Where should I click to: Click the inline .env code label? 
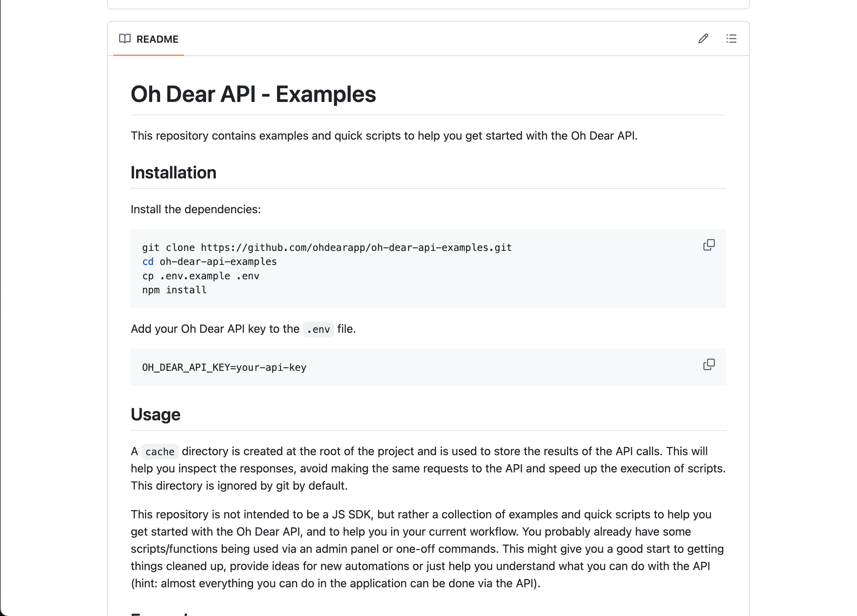point(318,330)
